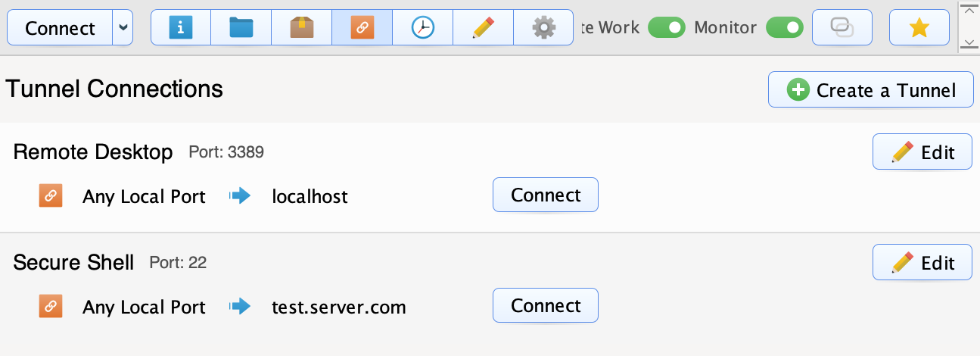
Task: Open the blue folder files tab
Action: [241, 28]
